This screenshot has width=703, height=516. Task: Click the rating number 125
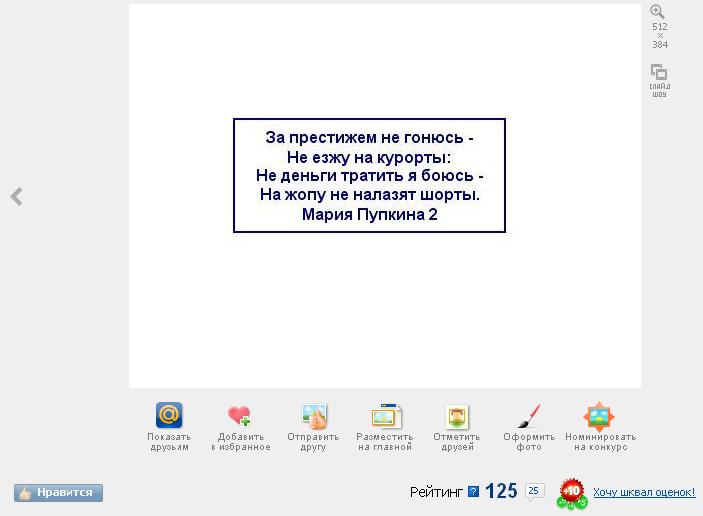(501, 491)
